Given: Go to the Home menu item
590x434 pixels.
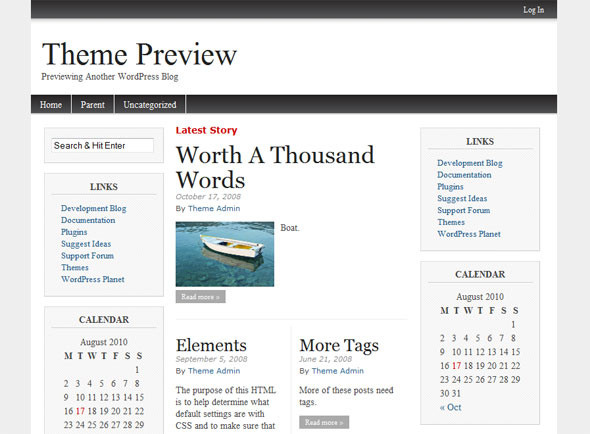Looking at the screenshot, I should [51, 105].
